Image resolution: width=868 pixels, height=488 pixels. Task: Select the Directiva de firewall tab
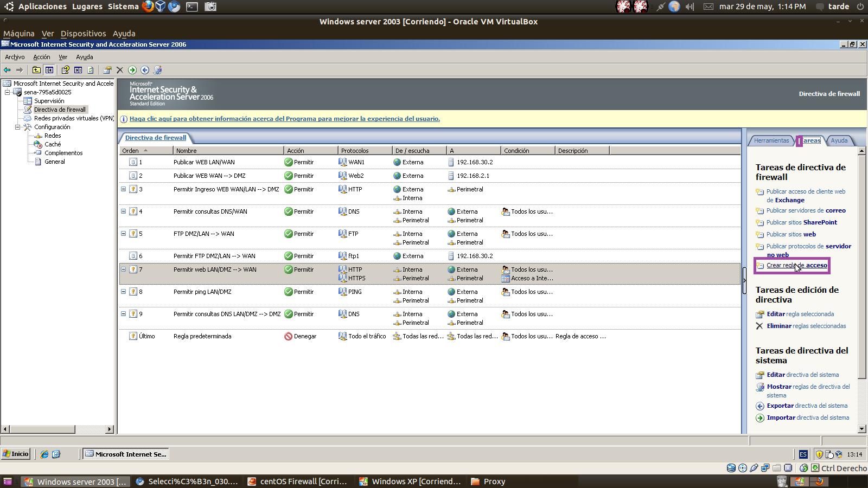[156, 138]
